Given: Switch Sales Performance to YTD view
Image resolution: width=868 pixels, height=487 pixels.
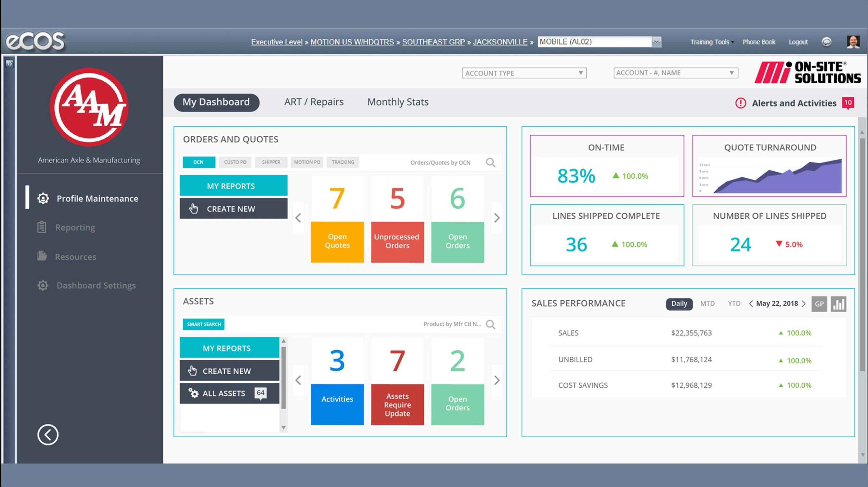Looking at the screenshot, I should 734,303.
